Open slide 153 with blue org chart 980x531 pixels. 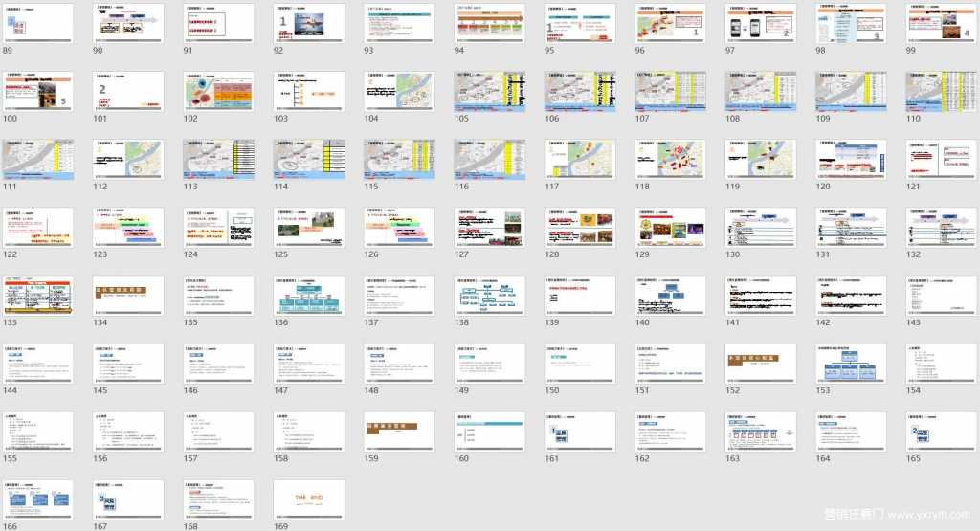click(851, 364)
